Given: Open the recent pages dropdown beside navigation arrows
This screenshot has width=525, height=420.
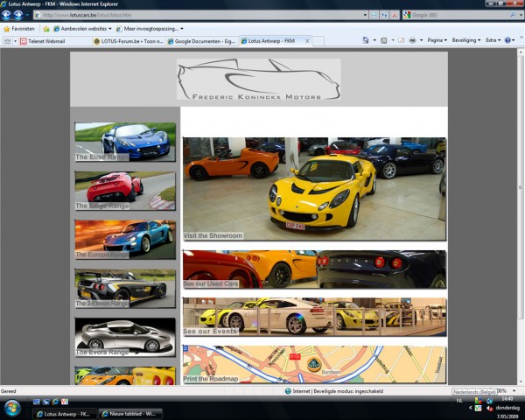Looking at the screenshot, I should pos(27,15).
